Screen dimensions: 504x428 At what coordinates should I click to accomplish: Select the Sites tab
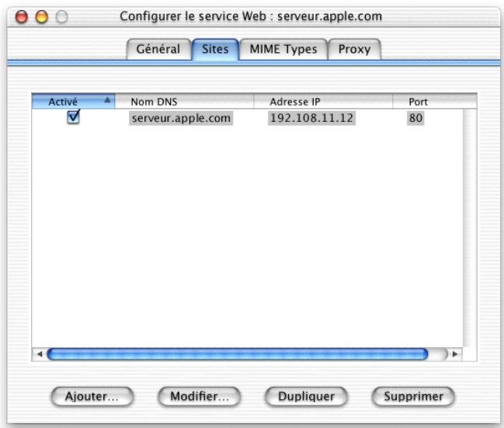coord(215,49)
